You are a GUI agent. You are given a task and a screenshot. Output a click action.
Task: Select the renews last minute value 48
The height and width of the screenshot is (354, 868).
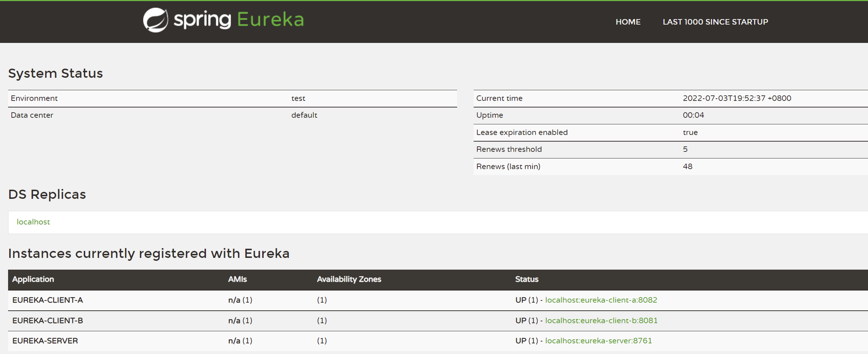pos(687,167)
